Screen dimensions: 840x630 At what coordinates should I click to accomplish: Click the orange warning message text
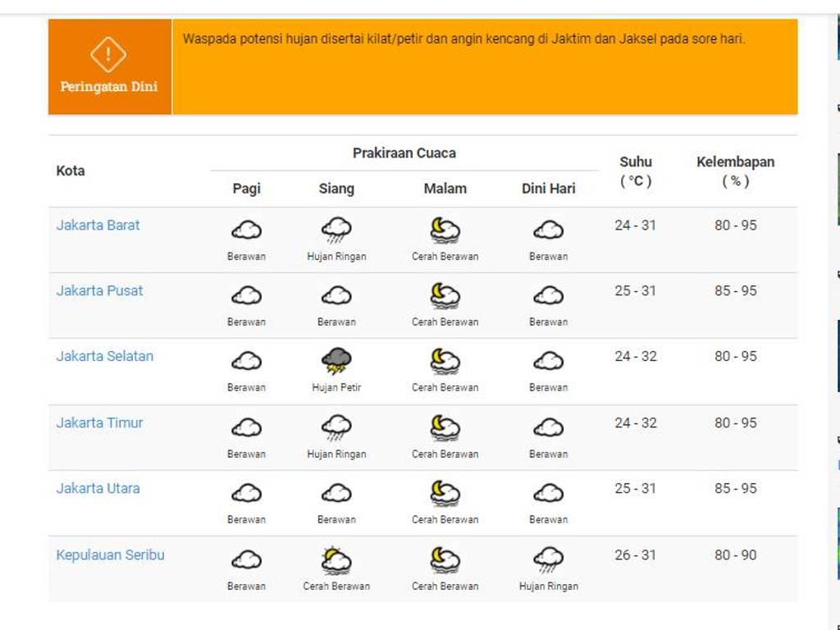463,39
